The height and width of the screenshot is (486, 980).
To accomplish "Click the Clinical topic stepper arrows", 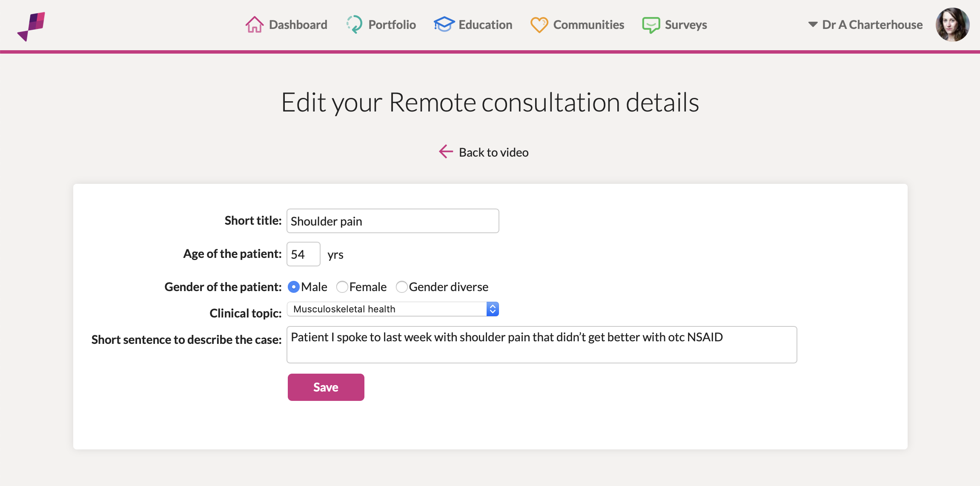I will click(x=493, y=309).
